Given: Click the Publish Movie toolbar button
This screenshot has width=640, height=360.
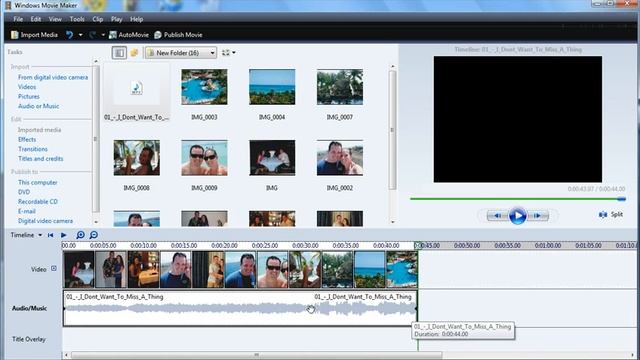Looking at the screenshot, I should pyautogui.click(x=178, y=35).
